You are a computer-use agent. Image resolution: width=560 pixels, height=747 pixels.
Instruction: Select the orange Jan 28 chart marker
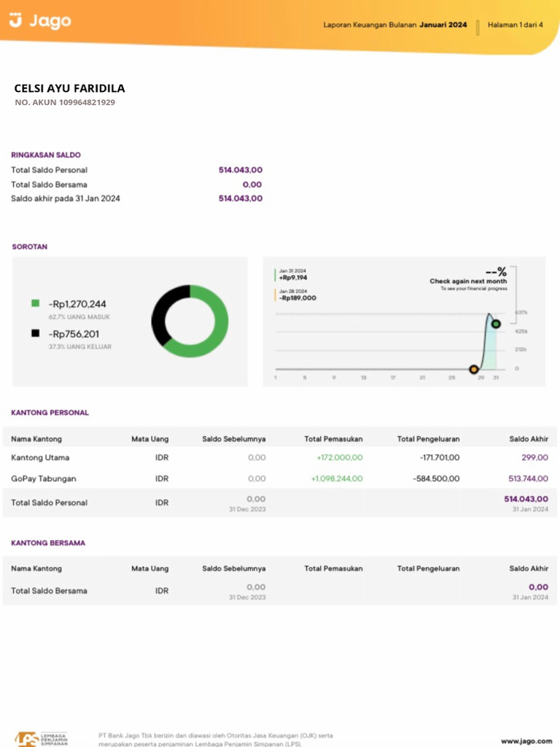click(x=474, y=369)
